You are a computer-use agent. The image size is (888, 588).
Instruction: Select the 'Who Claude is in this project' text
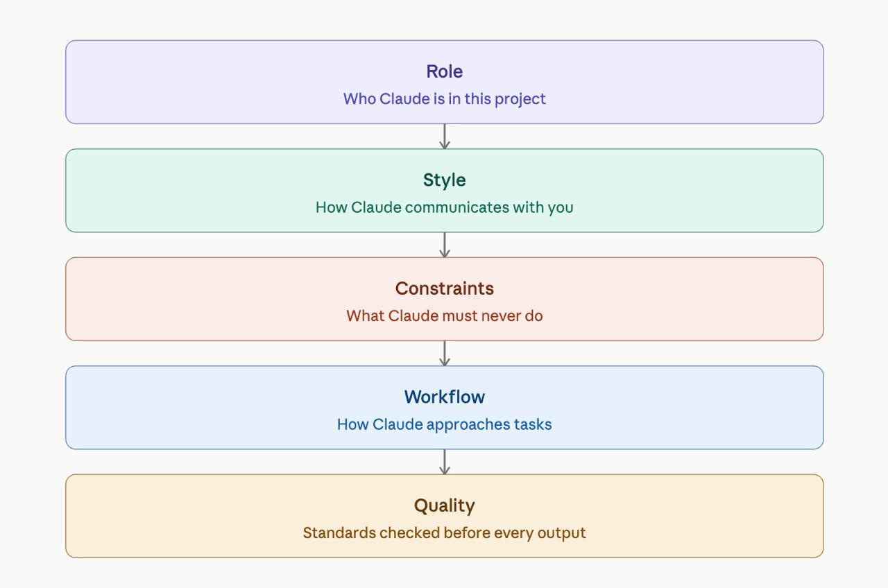(x=444, y=98)
